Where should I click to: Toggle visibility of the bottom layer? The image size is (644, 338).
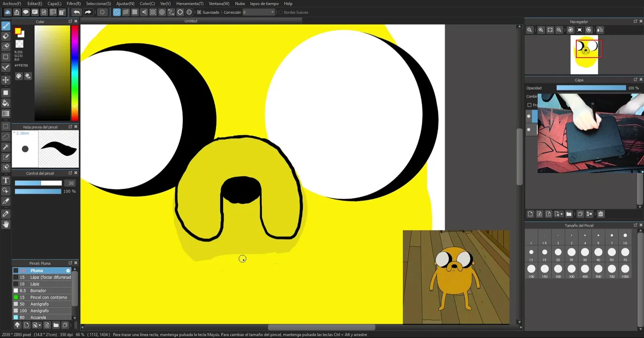tap(528, 129)
